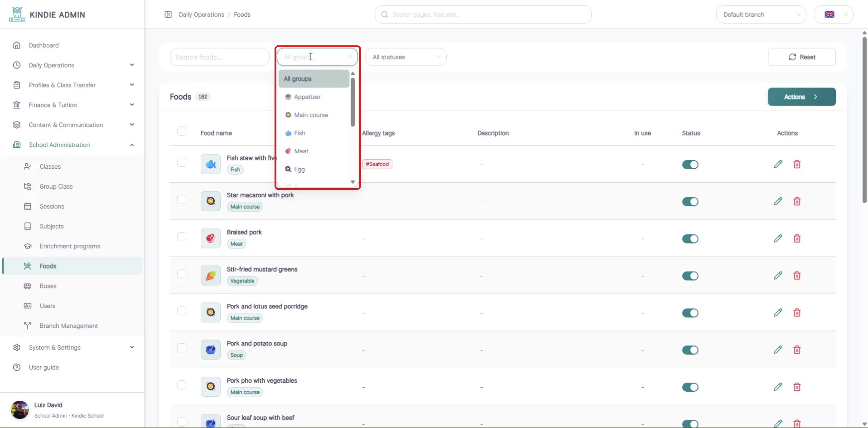Toggle status switch for Fish stew
This screenshot has width=868, height=428.
[690, 165]
